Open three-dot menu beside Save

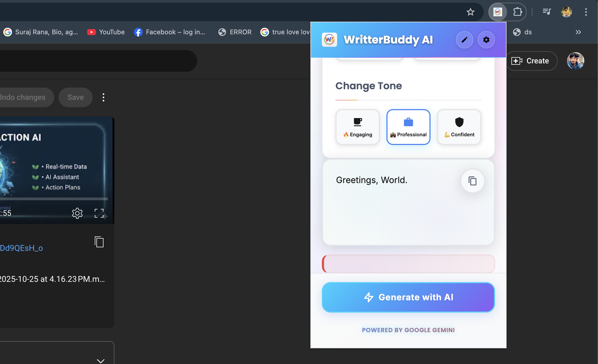tap(103, 97)
